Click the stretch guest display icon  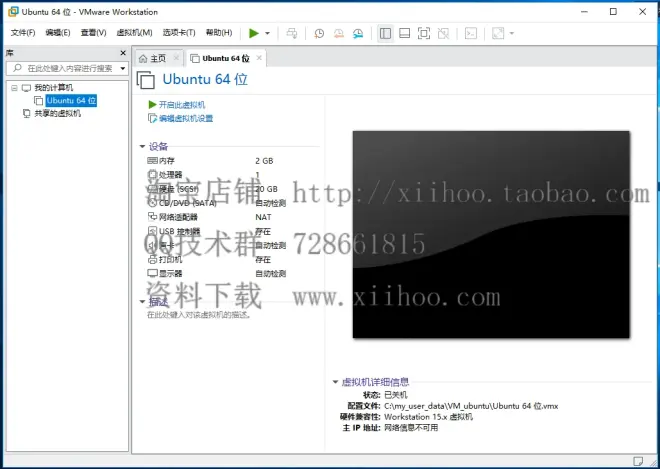tap(498, 33)
